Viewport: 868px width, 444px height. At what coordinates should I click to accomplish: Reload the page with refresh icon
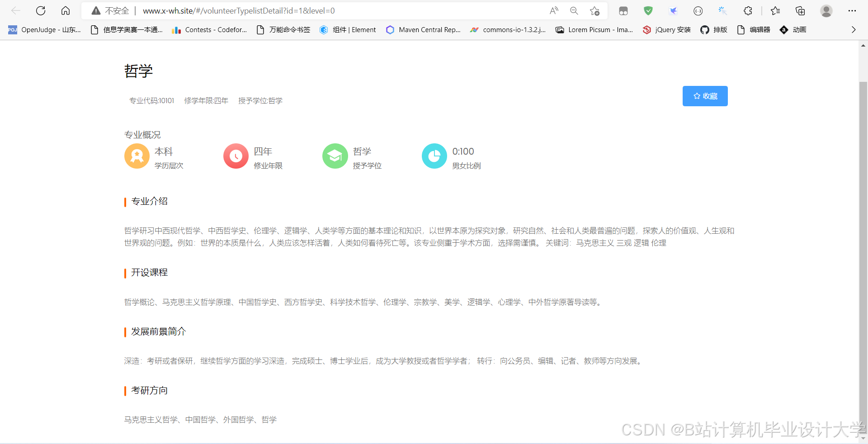41,11
